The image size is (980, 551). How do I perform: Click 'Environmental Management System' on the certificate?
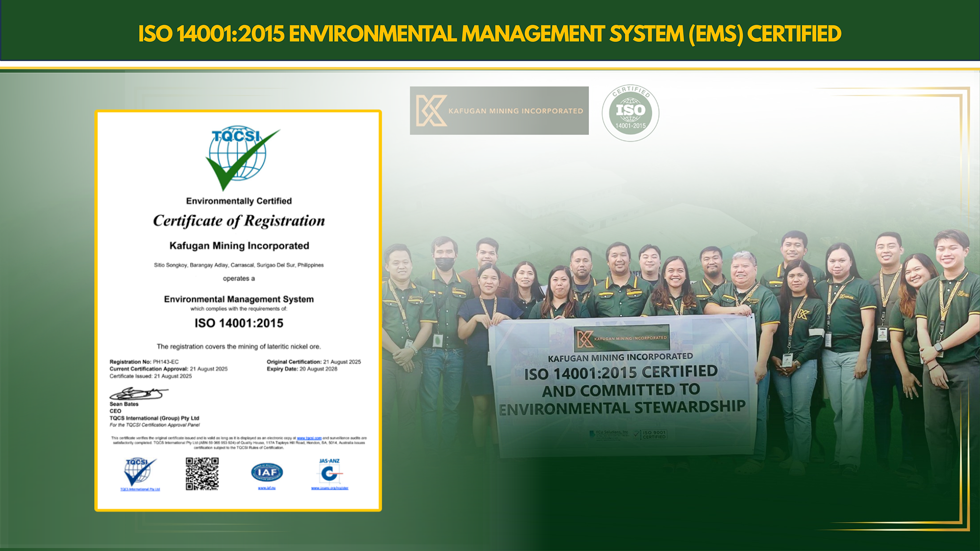point(239,299)
